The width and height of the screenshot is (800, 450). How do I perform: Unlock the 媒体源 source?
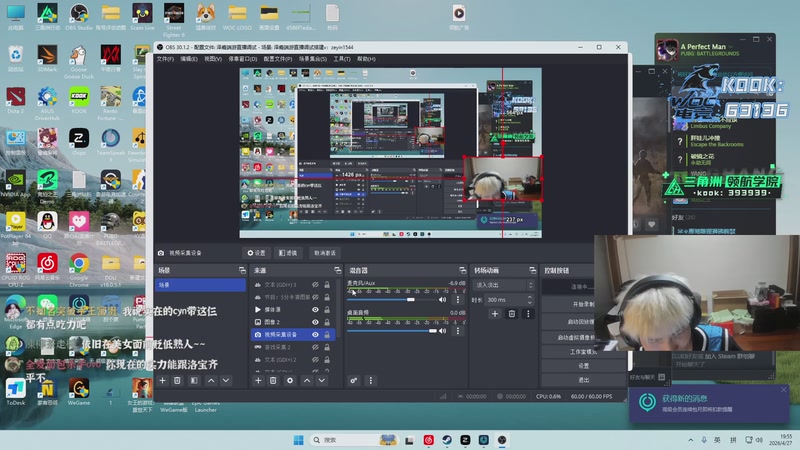pyautogui.click(x=327, y=310)
